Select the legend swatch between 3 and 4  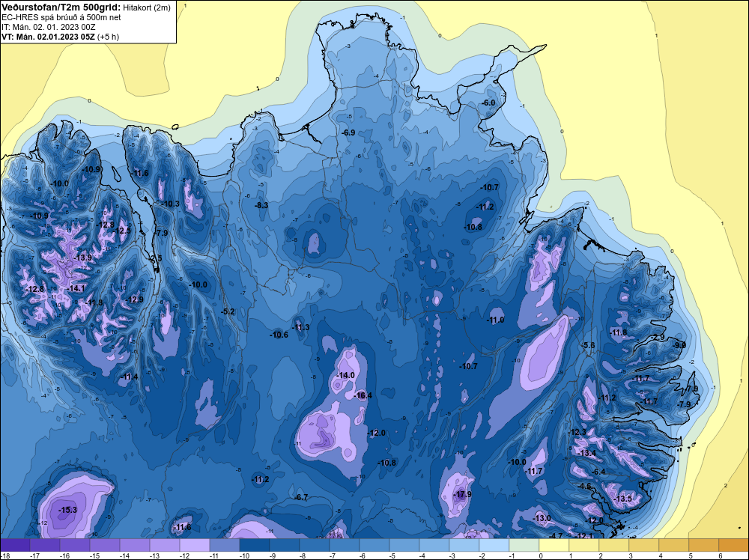click(x=644, y=545)
